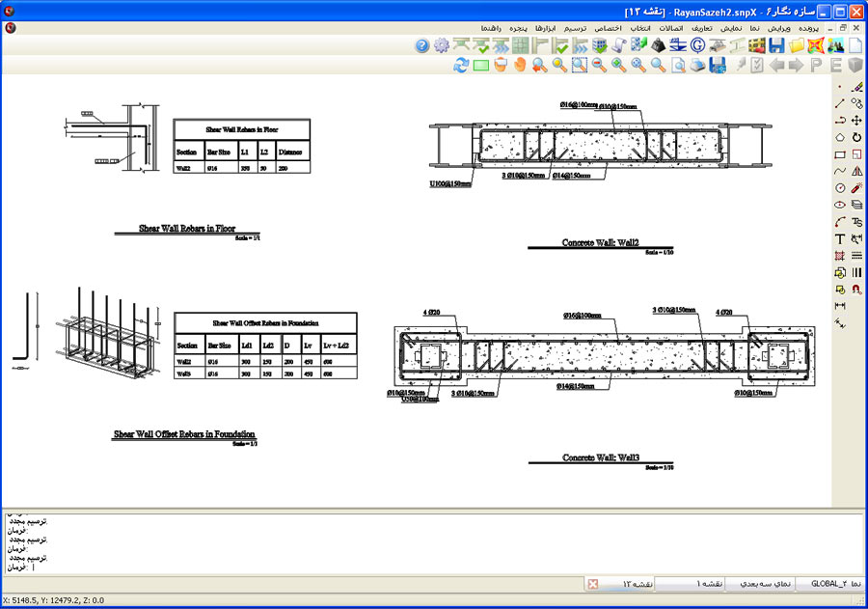The width and height of the screenshot is (868, 609).
Task: Click the blue refresh arrows icon
Action: (x=461, y=65)
